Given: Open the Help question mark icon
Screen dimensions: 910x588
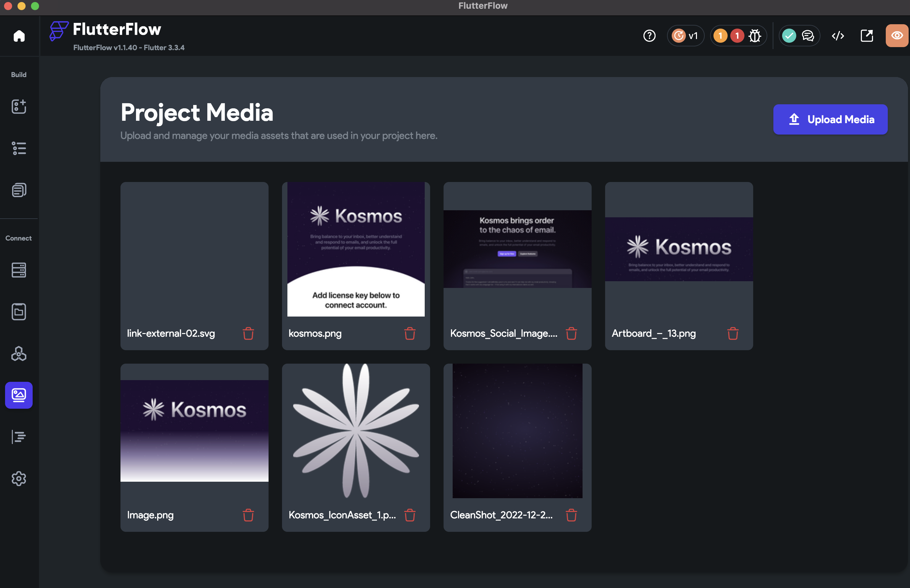Looking at the screenshot, I should coord(649,36).
